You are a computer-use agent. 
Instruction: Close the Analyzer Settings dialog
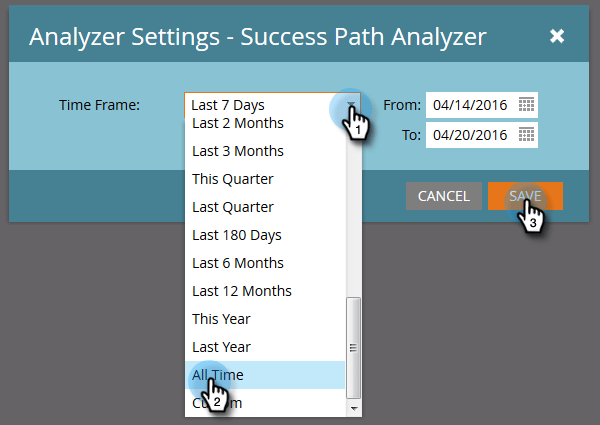pos(557,36)
